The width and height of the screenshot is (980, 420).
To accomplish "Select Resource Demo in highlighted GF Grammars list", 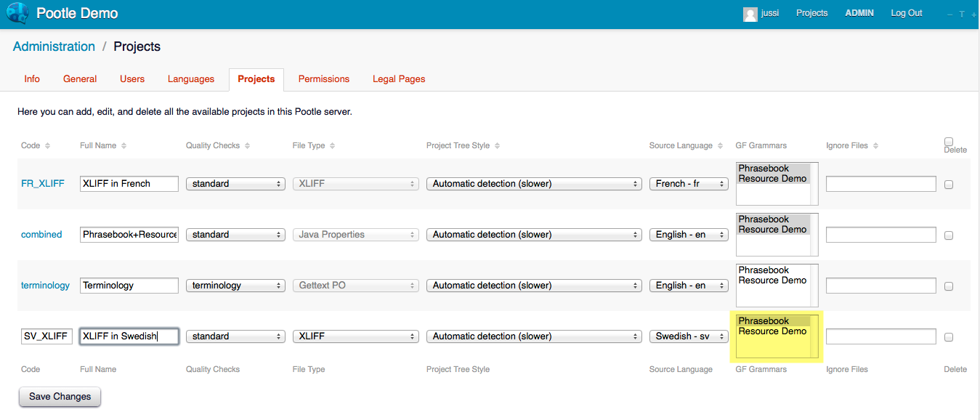I will [x=772, y=331].
